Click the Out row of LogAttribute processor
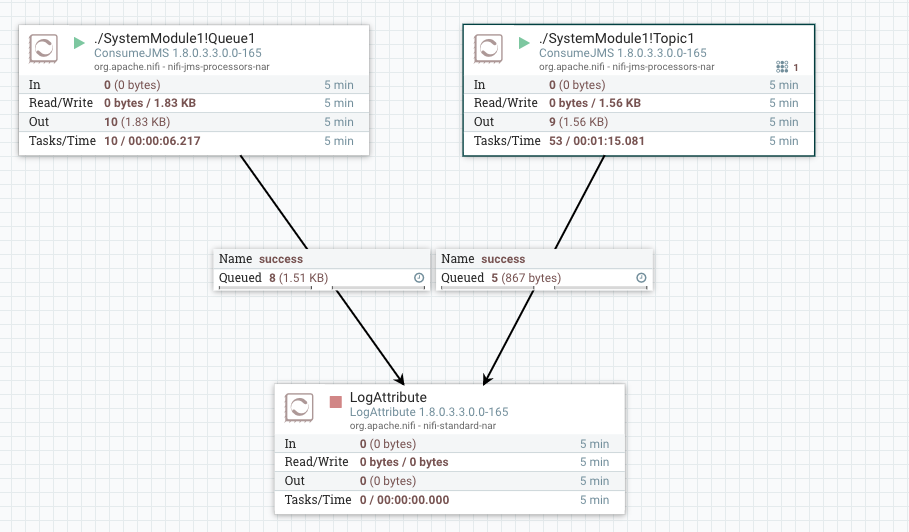The height and width of the screenshot is (532, 909). [x=450, y=481]
